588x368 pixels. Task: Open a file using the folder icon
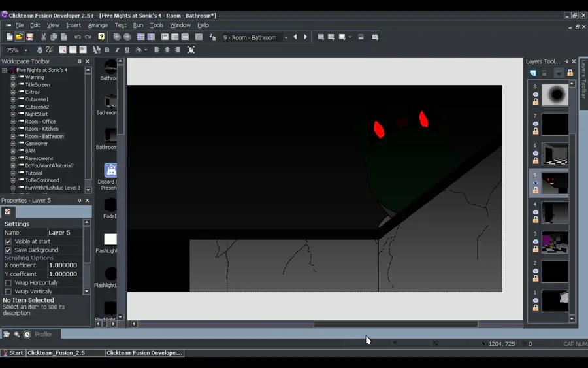coord(19,37)
